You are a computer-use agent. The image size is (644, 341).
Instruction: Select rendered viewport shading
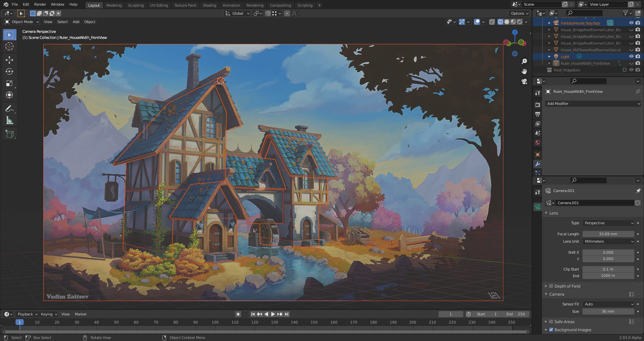point(520,22)
